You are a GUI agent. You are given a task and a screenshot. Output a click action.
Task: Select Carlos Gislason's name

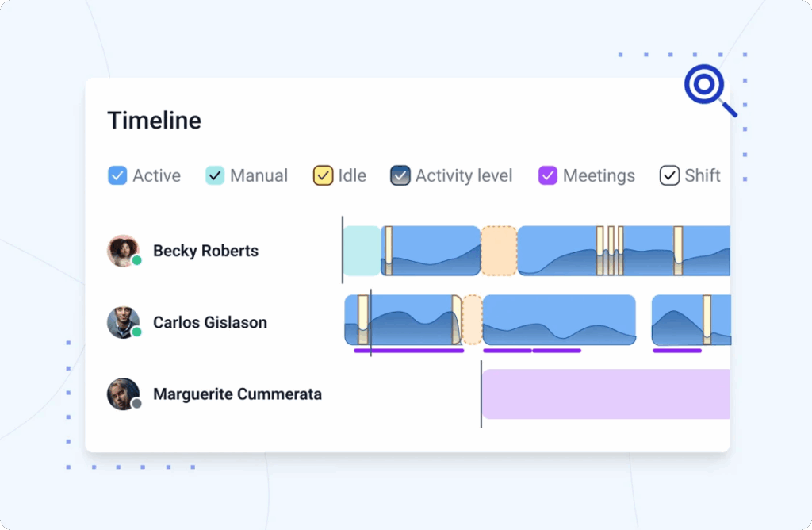click(209, 322)
